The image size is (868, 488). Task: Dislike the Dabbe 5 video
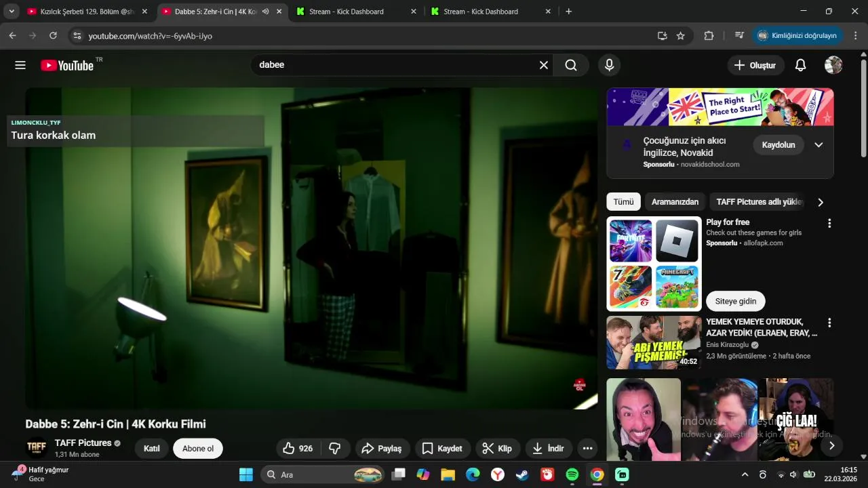(x=335, y=448)
